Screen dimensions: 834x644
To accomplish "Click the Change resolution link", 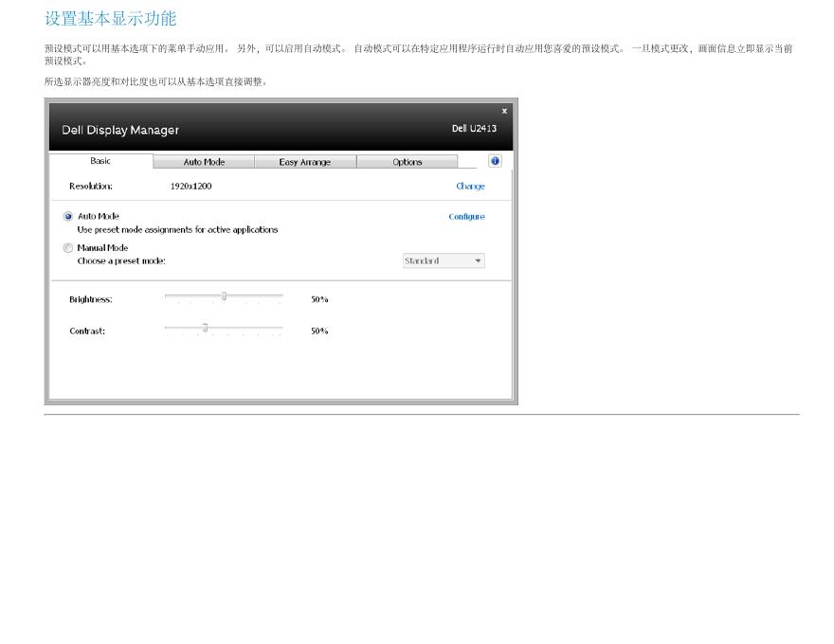I will pos(470,187).
